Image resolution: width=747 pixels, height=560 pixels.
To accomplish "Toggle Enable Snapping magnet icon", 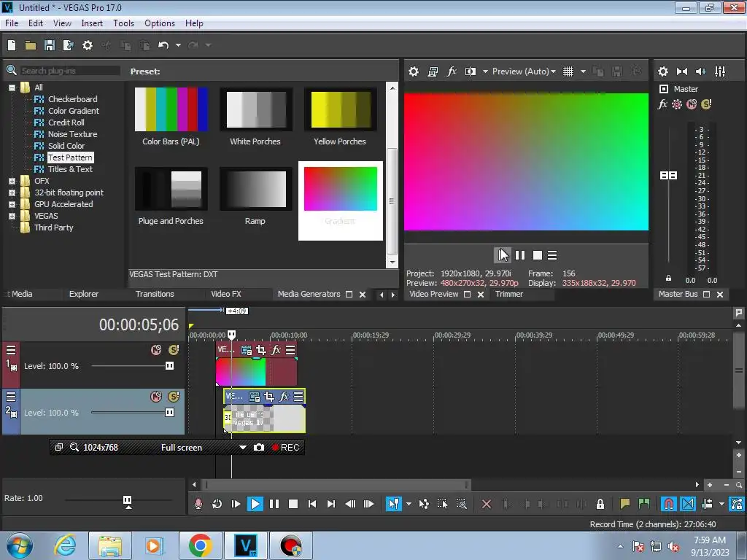I will (668, 504).
